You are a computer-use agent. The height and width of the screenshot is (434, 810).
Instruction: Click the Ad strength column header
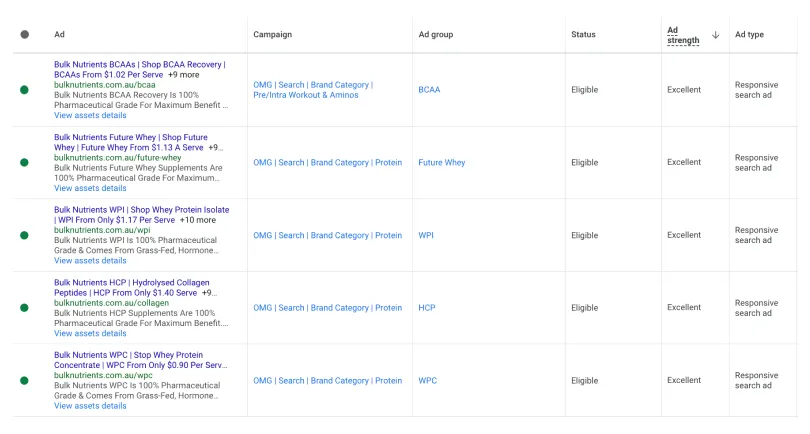click(683, 35)
